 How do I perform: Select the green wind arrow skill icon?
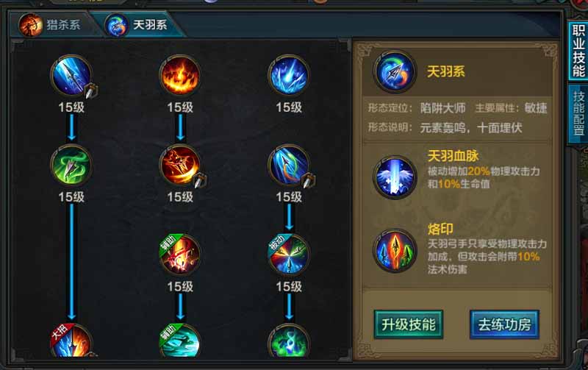(x=71, y=166)
